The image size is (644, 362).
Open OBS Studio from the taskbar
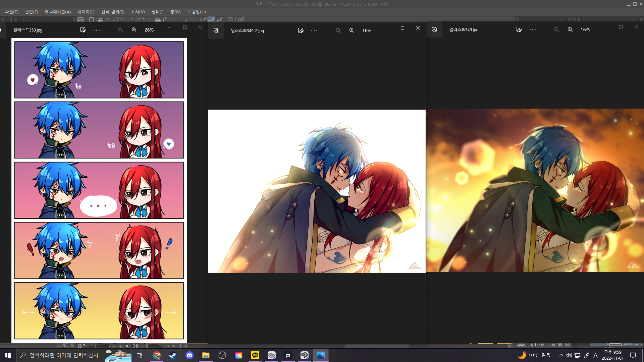tap(222, 355)
